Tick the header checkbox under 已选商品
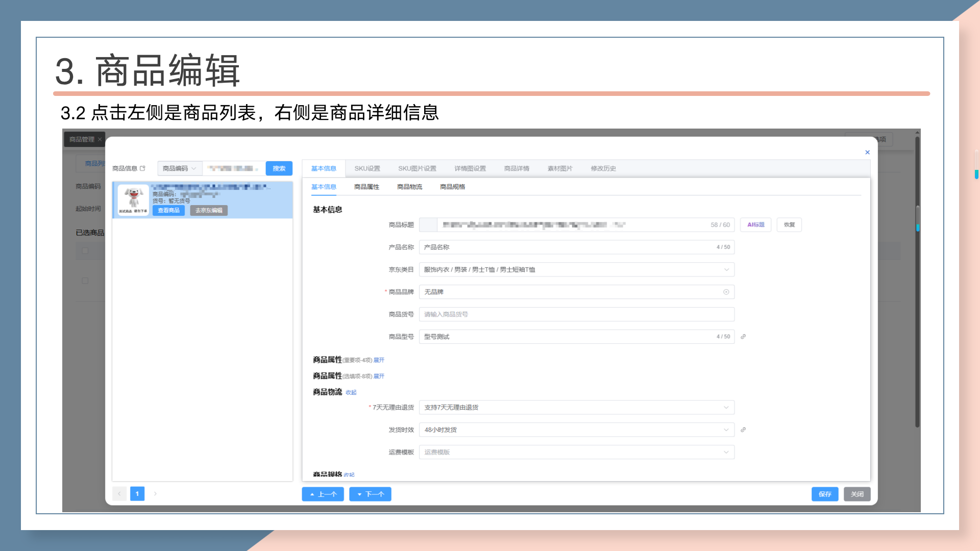The width and height of the screenshot is (980, 551). pos(85,251)
